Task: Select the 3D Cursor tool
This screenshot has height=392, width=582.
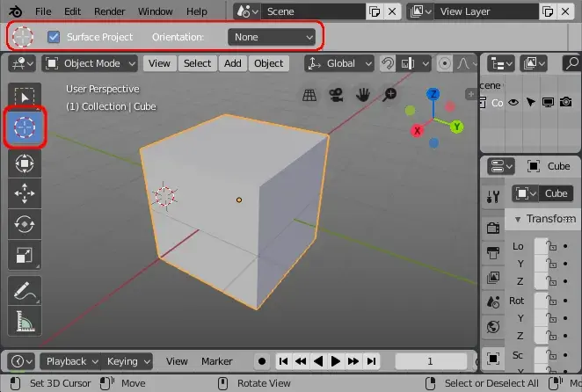Action: click(x=25, y=127)
